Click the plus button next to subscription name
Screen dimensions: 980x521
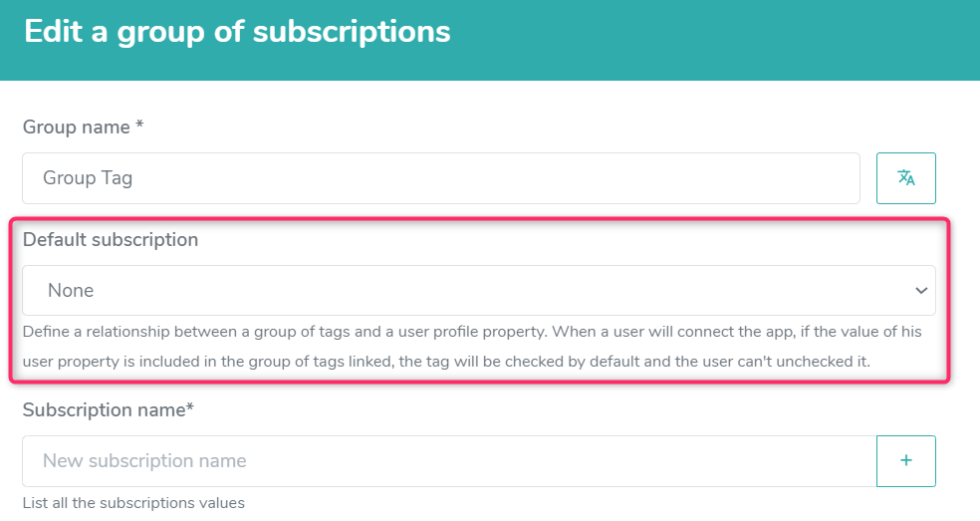(905, 461)
